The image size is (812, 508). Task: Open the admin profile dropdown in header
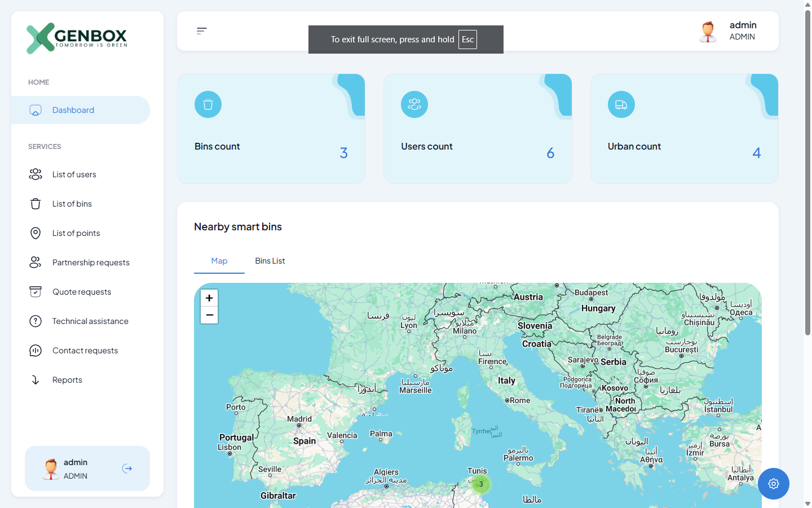coord(728,31)
